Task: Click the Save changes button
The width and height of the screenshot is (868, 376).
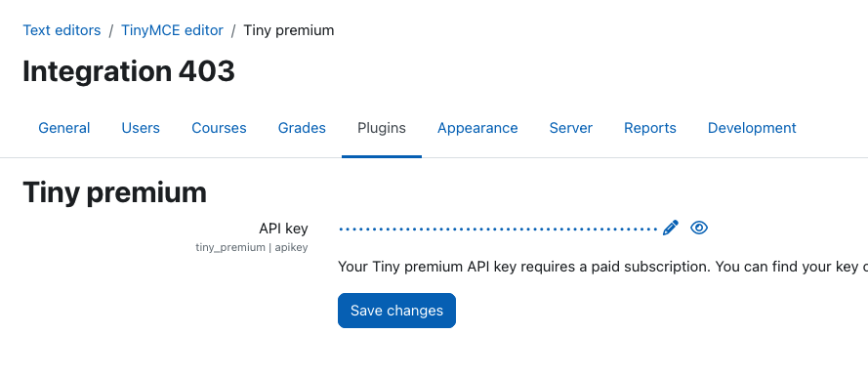Action: [397, 311]
